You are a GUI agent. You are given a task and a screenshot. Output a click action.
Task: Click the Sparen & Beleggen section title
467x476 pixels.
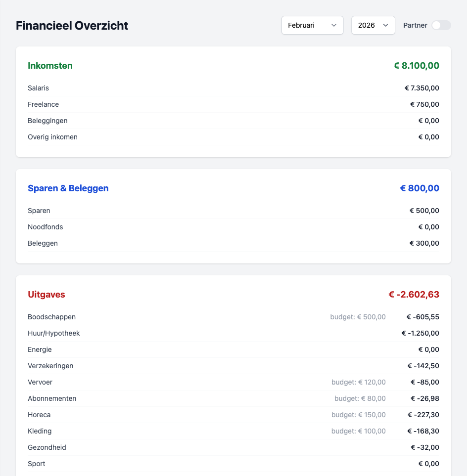click(x=68, y=188)
